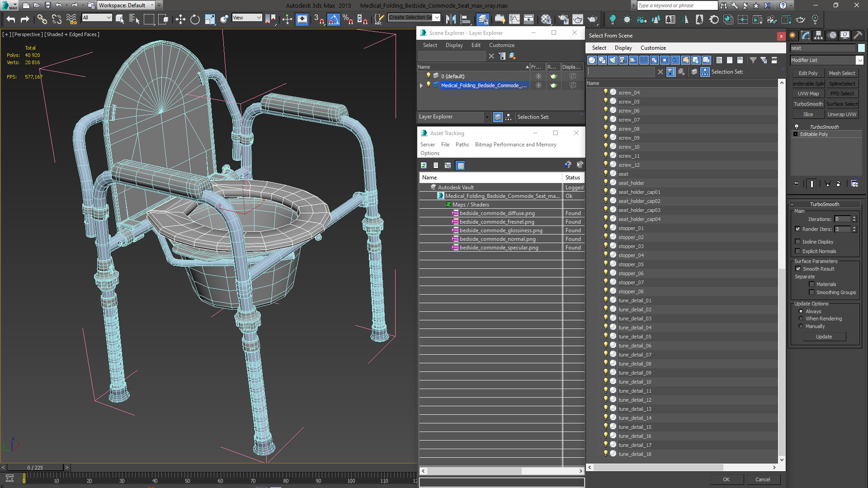Open the Hierarchy command panel tab
Image resolution: width=868 pixels, height=488 pixels.
tap(818, 35)
